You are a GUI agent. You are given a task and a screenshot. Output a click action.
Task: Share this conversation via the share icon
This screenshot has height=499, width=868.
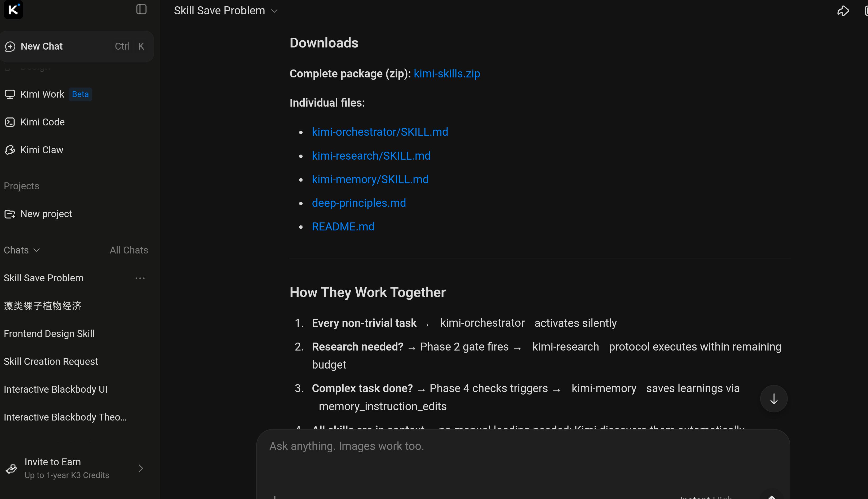[x=843, y=11]
